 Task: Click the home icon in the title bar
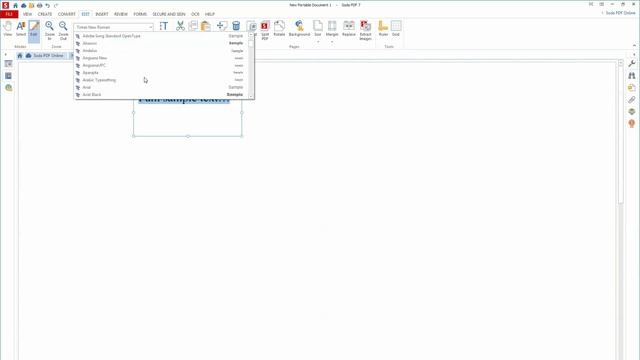[16, 5]
